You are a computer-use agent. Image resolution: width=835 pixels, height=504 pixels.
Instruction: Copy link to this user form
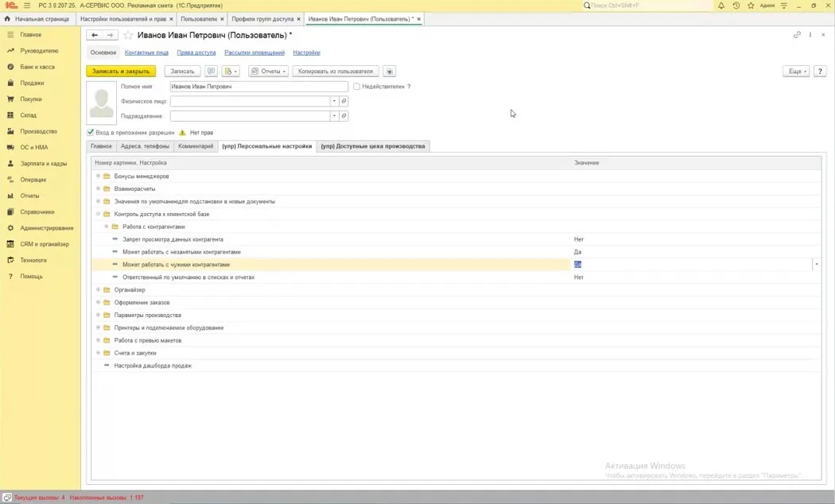click(x=797, y=35)
